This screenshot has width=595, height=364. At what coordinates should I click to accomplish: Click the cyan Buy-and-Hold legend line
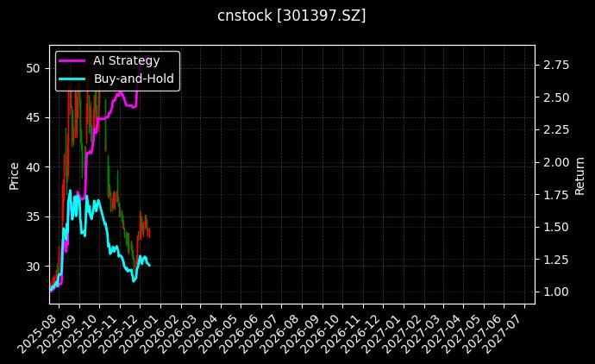click(x=72, y=78)
